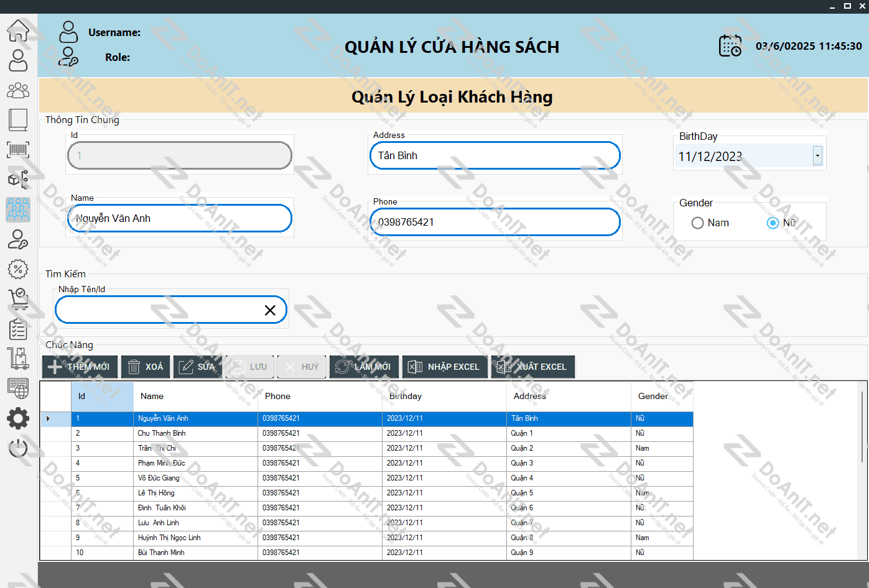The height and width of the screenshot is (588, 869).
Task: Click the row selector arrow for row 1
Action: pyautogui.click(x=49, y=419)
